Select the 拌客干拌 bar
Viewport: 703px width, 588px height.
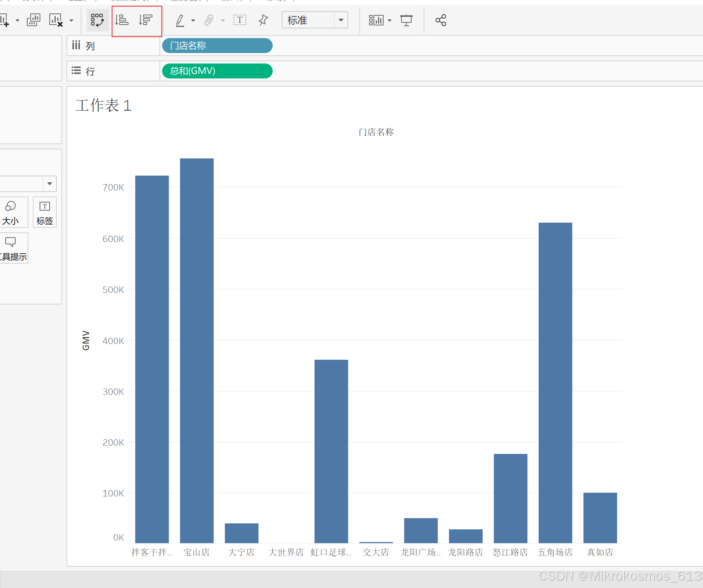[152, 359]
